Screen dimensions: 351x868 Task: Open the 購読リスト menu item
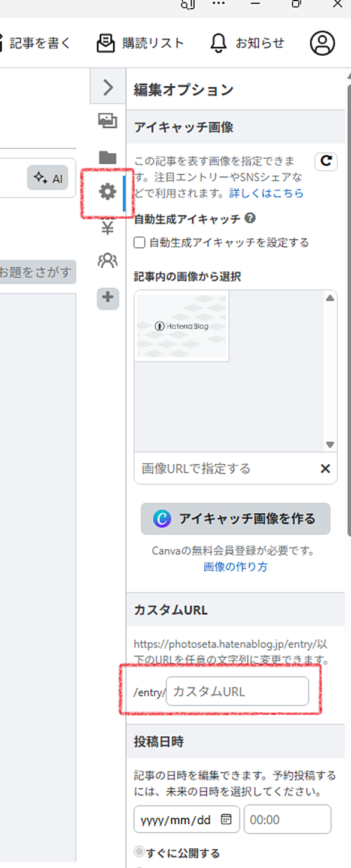[140, 43]
